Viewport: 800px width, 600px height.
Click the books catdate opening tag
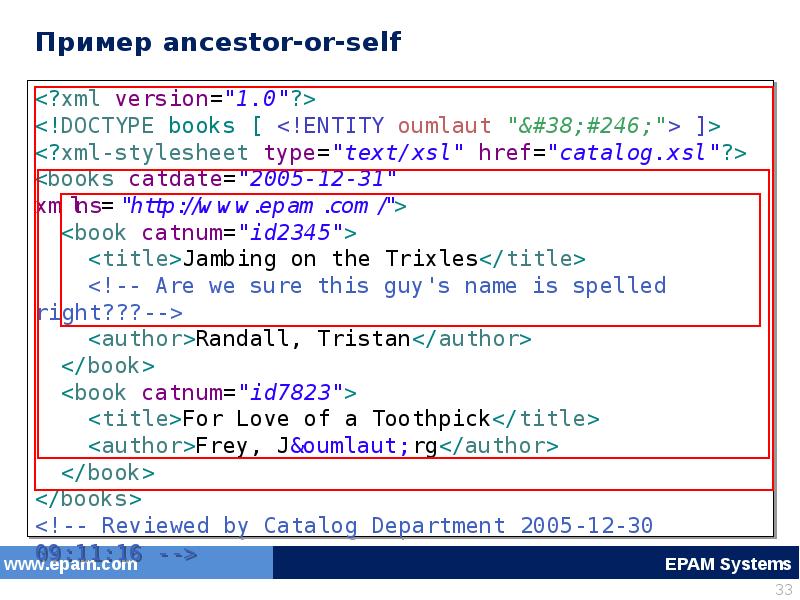point(217,179)
